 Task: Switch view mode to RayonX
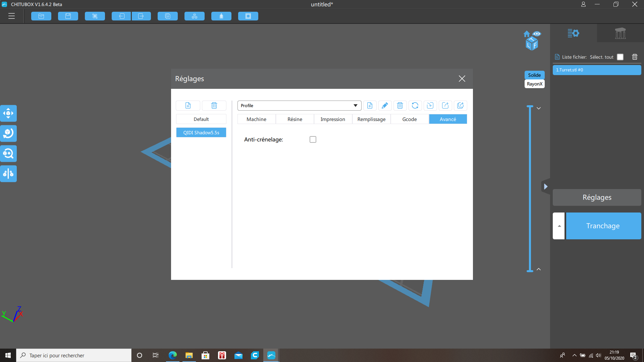click(x=534, y=84)
